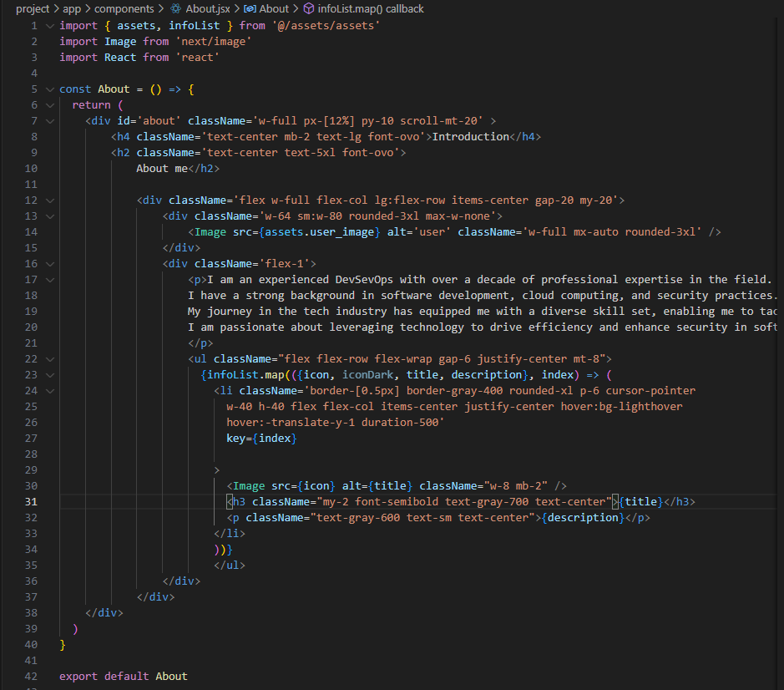Click the variable symbol icon before About

250,9
